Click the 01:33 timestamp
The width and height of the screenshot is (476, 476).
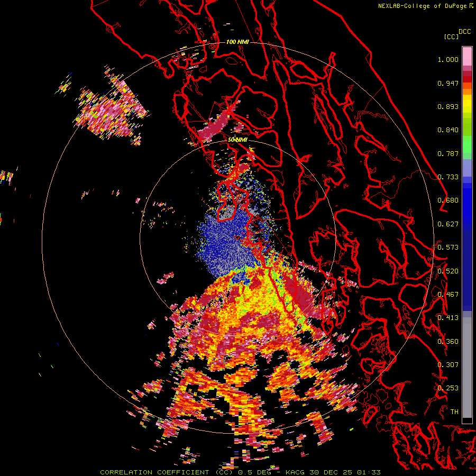369,472
